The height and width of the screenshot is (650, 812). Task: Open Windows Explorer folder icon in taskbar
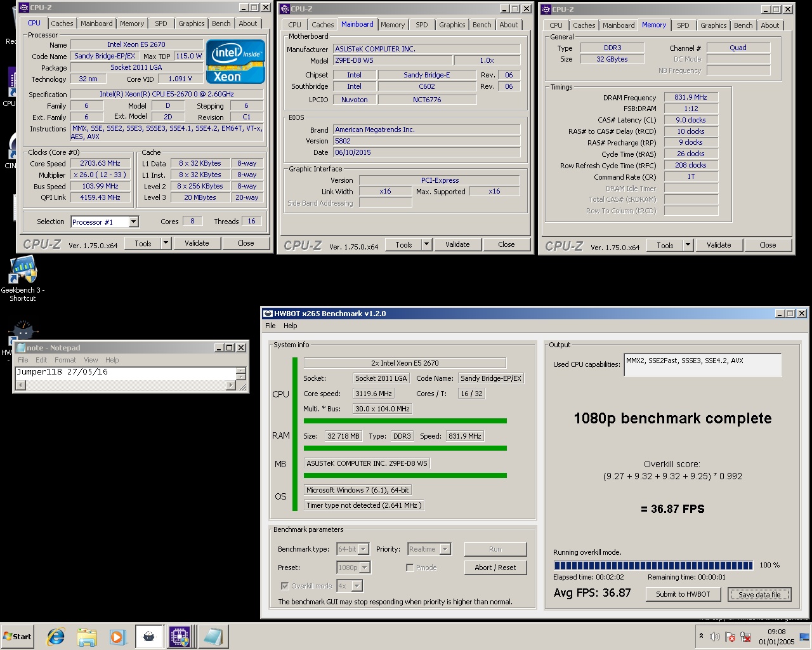[x=87, y=637]
